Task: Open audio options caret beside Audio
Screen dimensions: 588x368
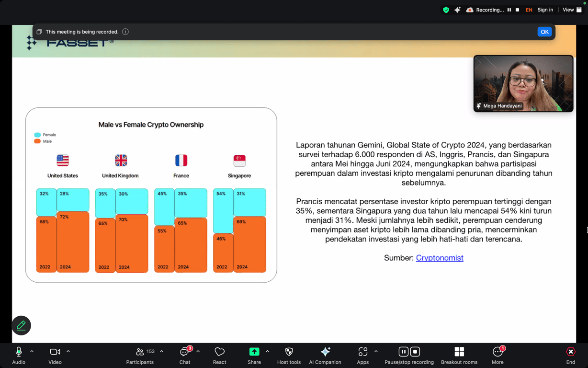Action: (32, 352)
